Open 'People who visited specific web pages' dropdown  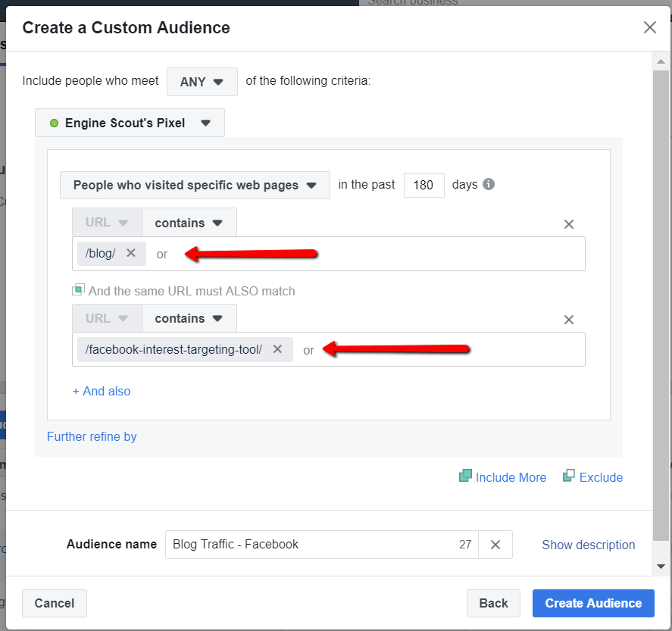(x=195, y=186)
